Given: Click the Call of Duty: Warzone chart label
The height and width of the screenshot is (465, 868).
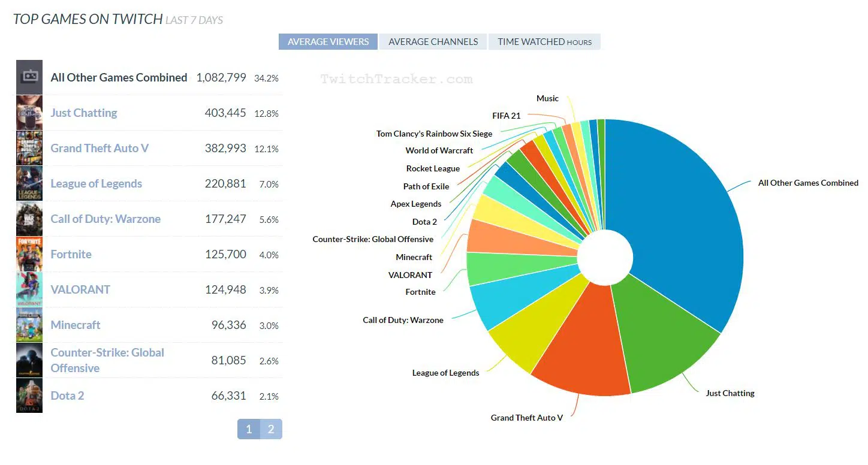Looking at the screenshot, I should pos(403,320).
